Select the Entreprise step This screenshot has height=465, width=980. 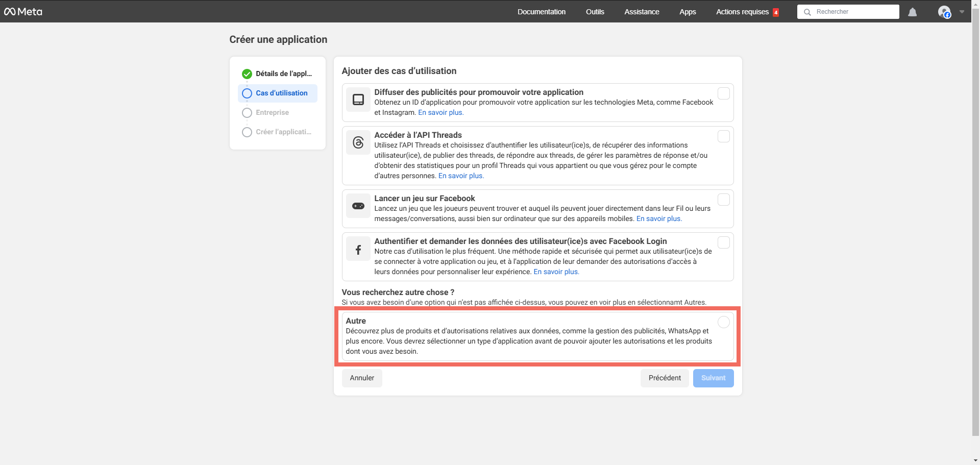point(278,112)
